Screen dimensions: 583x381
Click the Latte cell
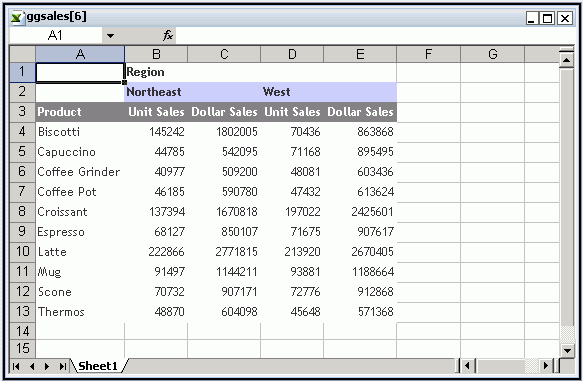click(x=80, y=252)
